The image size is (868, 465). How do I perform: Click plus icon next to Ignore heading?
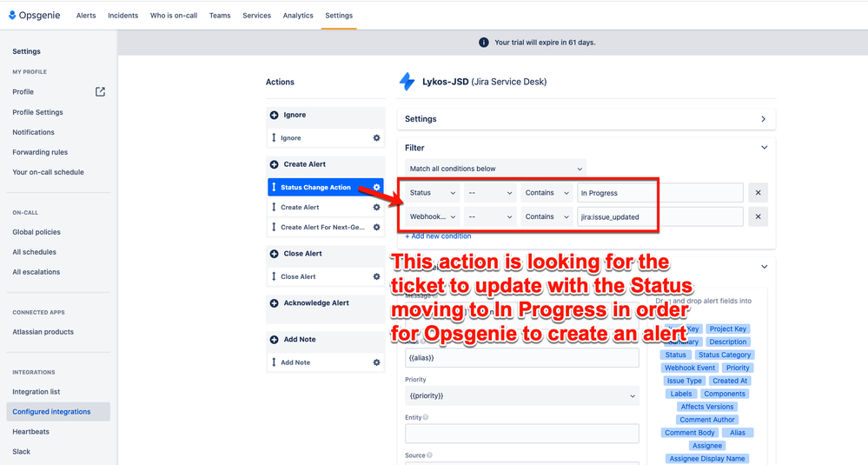point(274,115)
